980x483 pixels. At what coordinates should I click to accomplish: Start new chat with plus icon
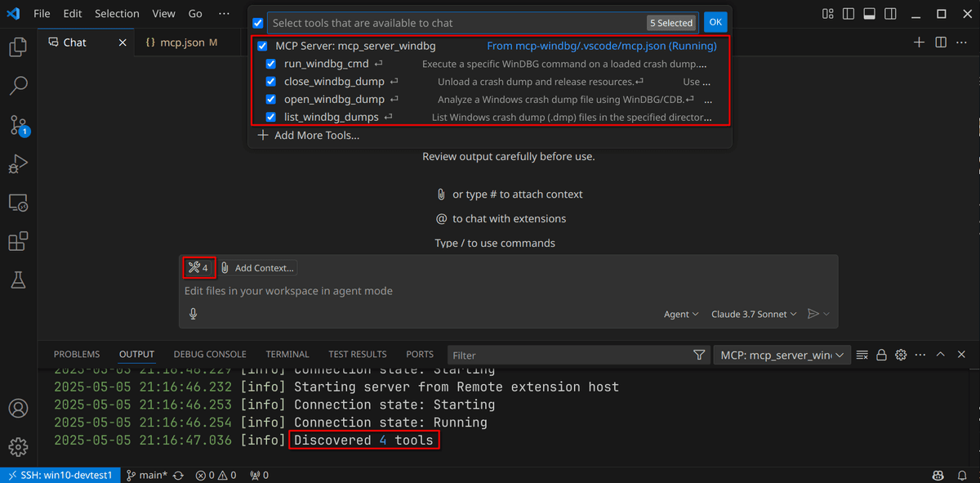coord(919,42)
